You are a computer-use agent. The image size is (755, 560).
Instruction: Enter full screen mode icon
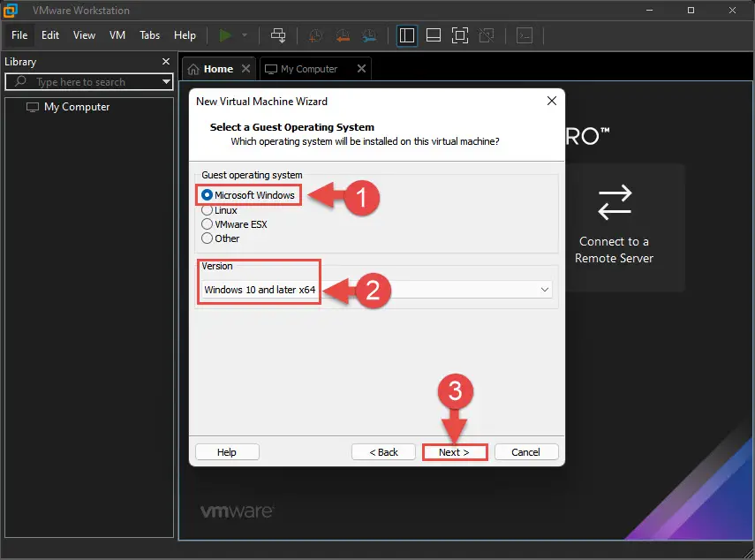pos(460,35)
